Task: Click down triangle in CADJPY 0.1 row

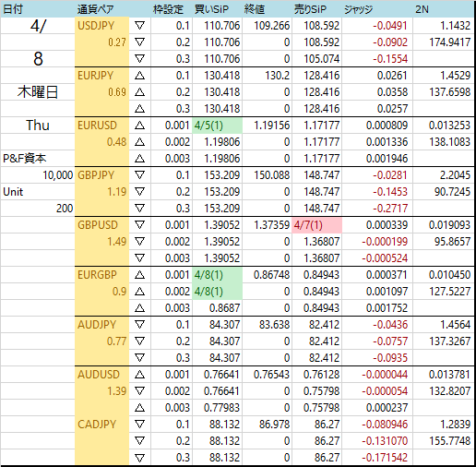Action: tap(139, 425)
